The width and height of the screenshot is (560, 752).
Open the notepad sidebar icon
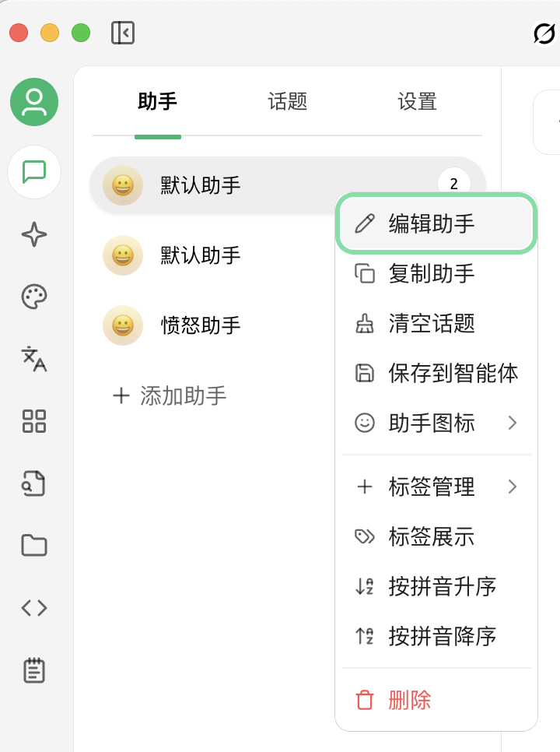coord(34,670)
